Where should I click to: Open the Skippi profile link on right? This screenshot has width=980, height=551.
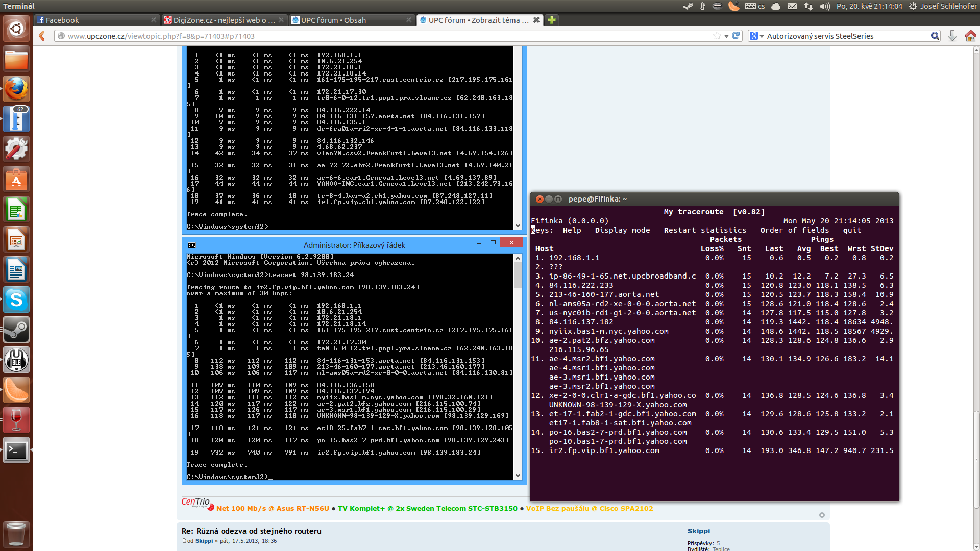699,531
